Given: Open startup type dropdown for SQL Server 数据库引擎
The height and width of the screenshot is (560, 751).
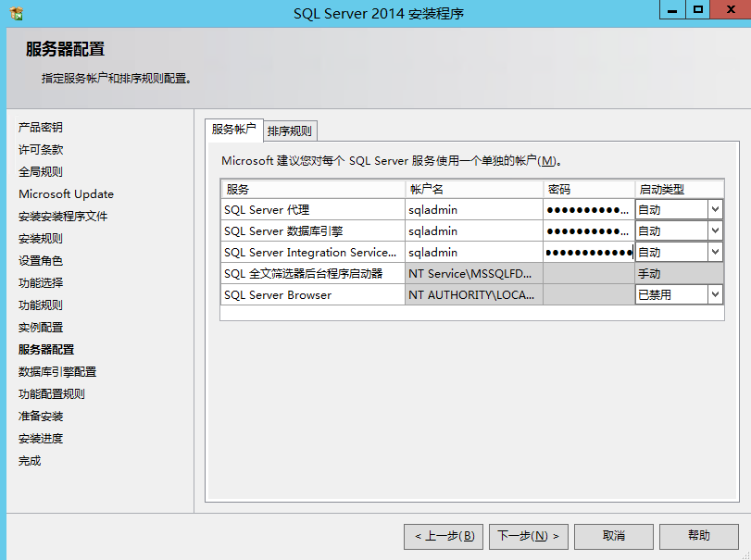Looking at the screenshot, I should pos(715,230).
